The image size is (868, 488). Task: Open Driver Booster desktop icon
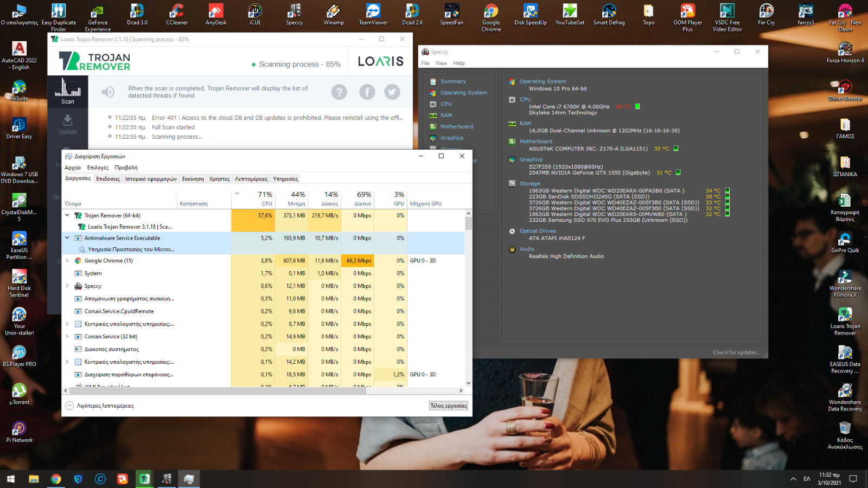(x=845, y=90)
